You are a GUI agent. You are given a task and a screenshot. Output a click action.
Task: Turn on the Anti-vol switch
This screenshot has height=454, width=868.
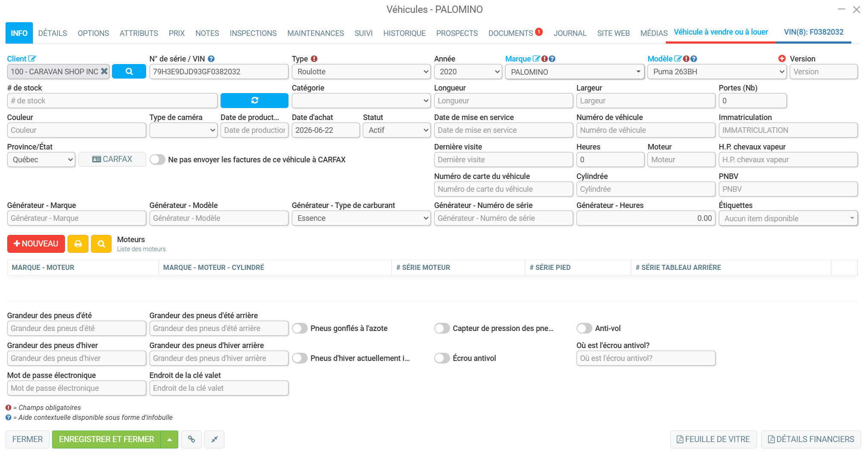click(x=584, y=328)
